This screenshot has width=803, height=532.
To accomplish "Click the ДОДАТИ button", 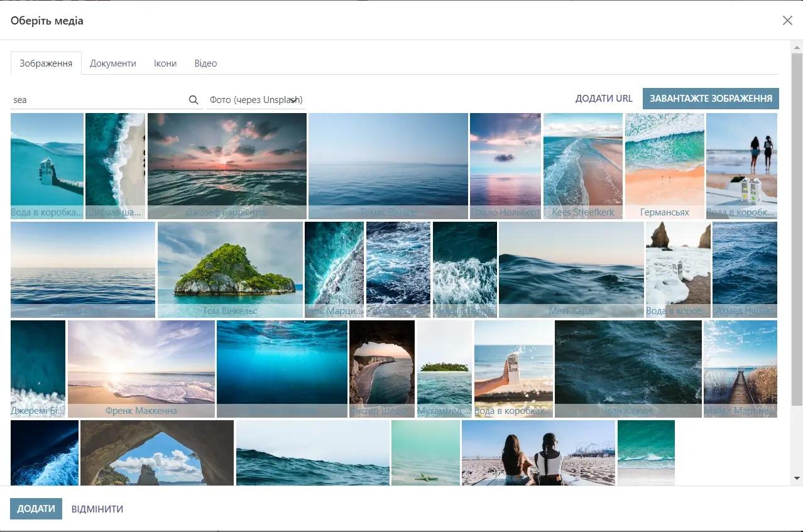I will pyautogui.click(x=36, y=509).
